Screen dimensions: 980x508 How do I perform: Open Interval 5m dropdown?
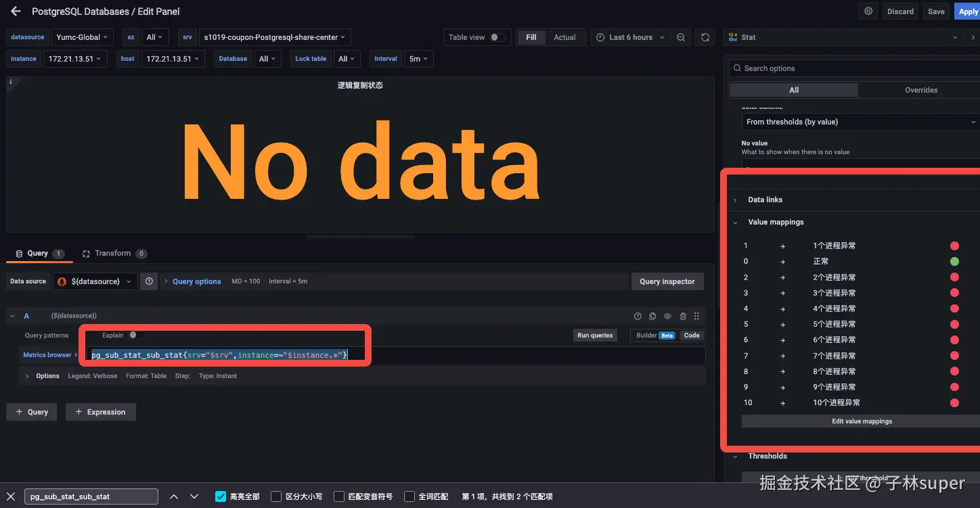418,59
